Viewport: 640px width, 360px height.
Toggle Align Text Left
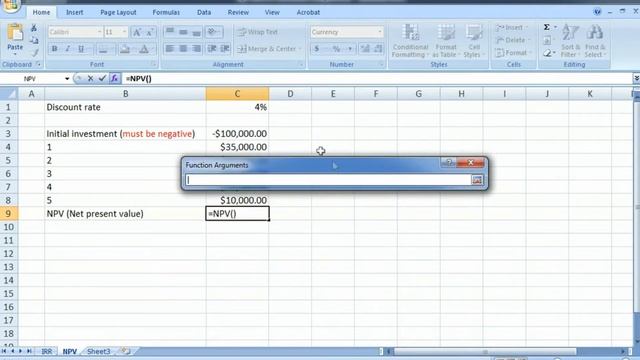click(x=170, y=49)
